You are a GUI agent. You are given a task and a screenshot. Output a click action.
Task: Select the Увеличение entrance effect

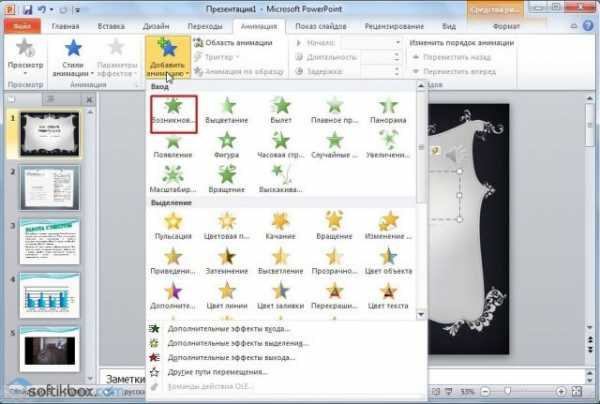388,146
